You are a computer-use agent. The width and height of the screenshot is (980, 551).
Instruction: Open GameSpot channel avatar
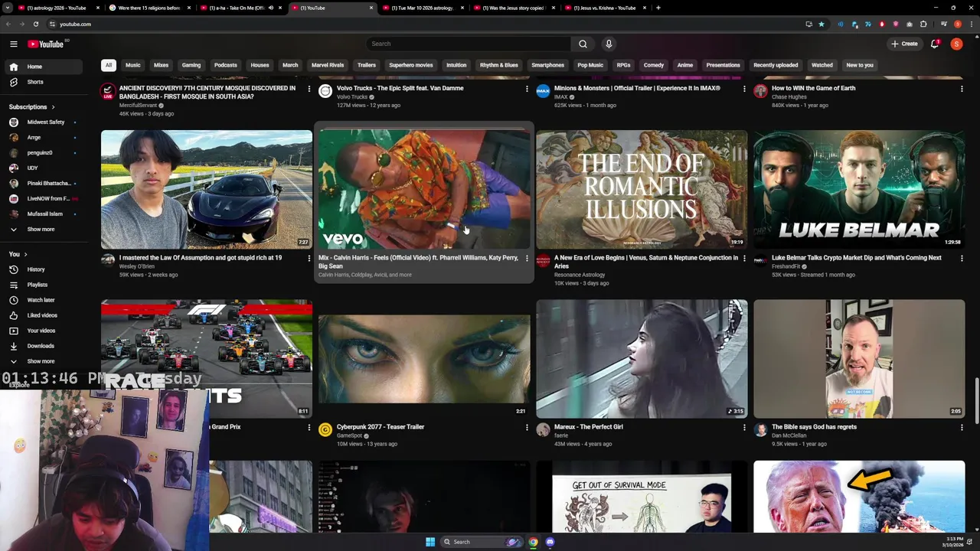[325, 430]
